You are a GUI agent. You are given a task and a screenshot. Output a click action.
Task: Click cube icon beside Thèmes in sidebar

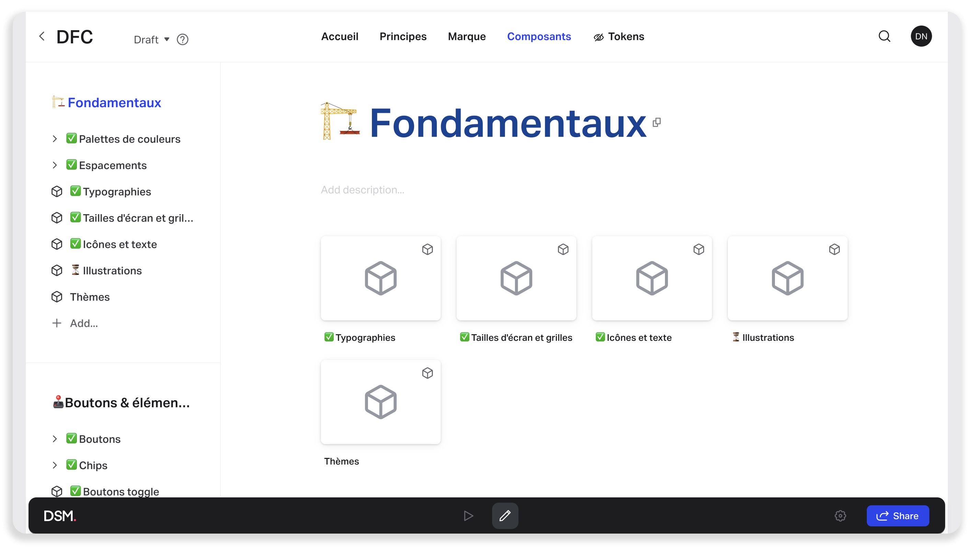[57, 297]
